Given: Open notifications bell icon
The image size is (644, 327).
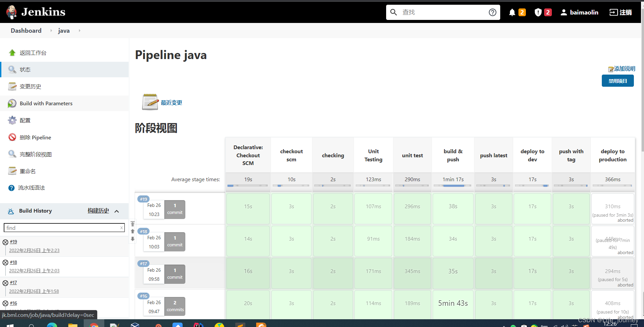Looking at the screenshot, I should coord(512,12).
